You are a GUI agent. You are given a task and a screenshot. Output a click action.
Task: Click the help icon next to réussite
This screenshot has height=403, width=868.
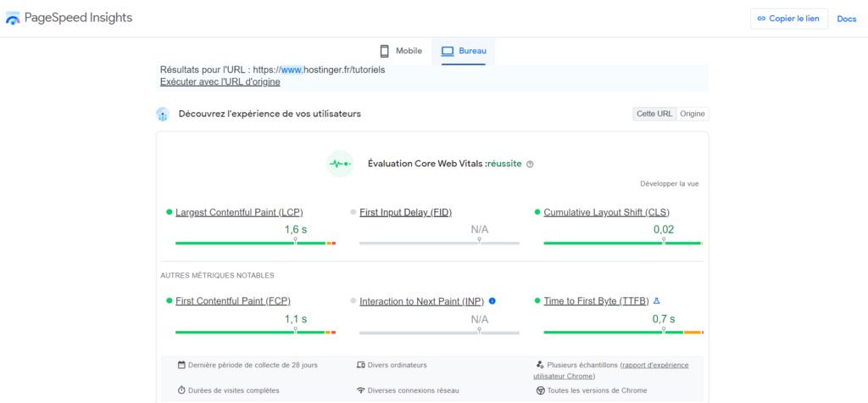pyautogui.click(x=530, y=165)
